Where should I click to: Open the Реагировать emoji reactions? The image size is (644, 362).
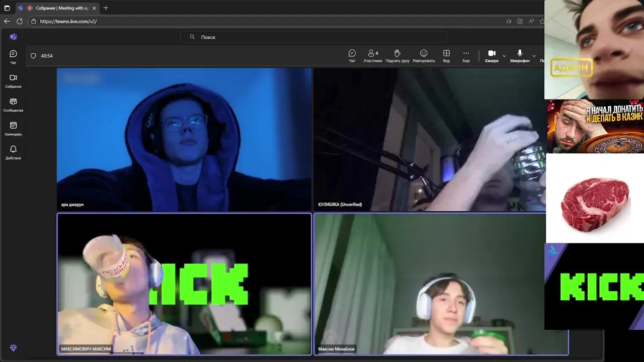point(424,56)
